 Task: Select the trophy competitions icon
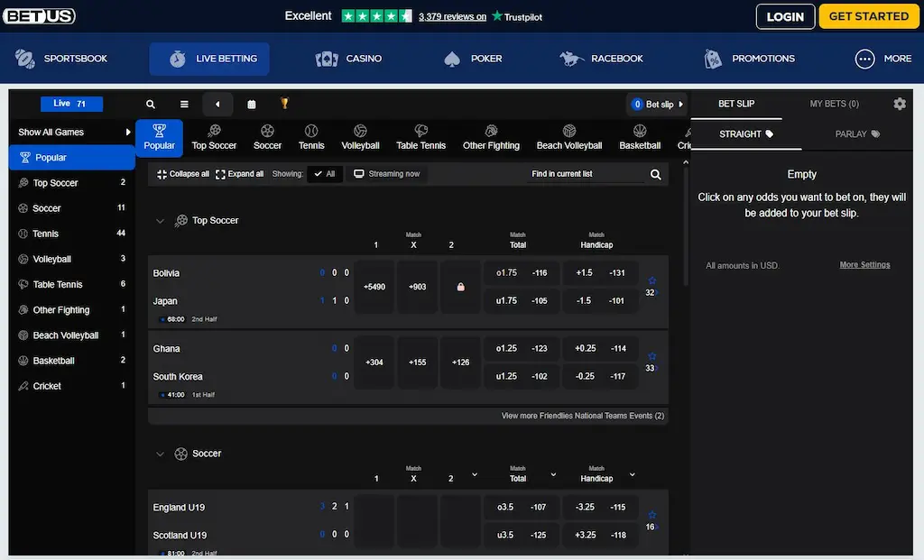click(x=283, y=104)
